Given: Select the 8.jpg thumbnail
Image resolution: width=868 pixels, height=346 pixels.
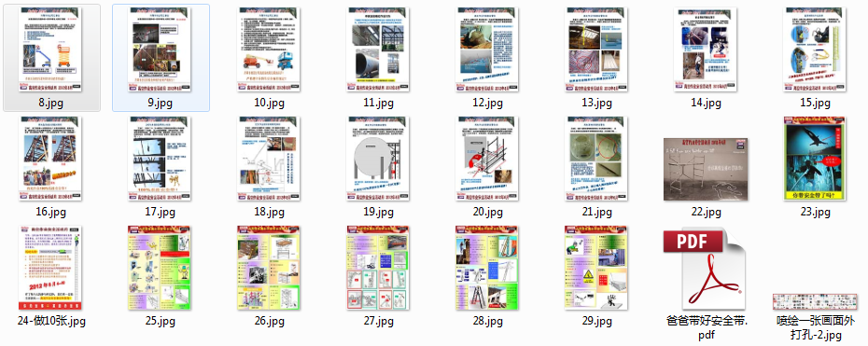Looking at the screenshot, I should click(51, 49).
